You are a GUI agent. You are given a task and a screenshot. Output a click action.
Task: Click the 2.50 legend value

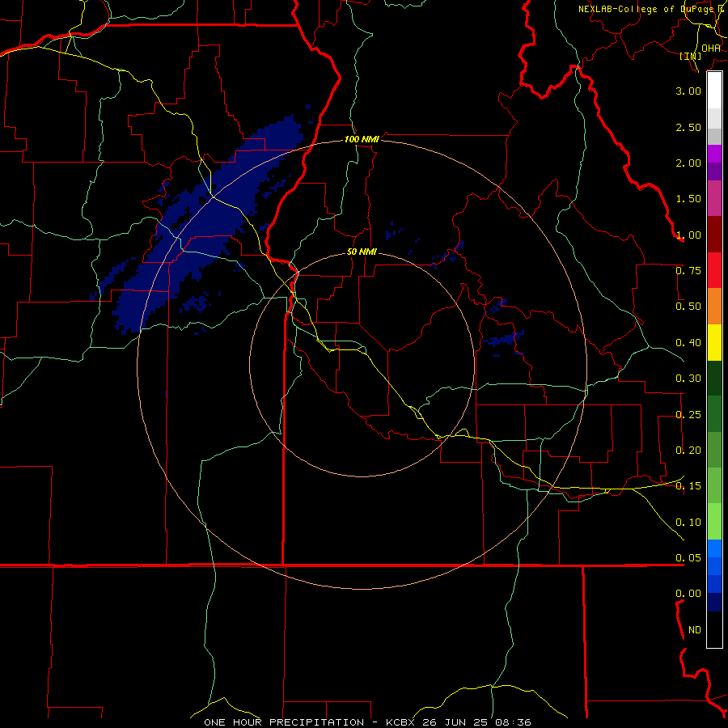pos(688,127)
